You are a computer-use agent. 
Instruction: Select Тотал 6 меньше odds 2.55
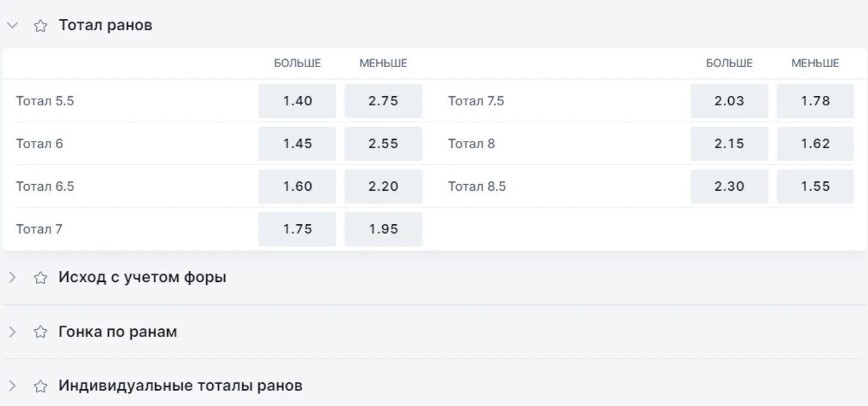click(x=383, y=144)
